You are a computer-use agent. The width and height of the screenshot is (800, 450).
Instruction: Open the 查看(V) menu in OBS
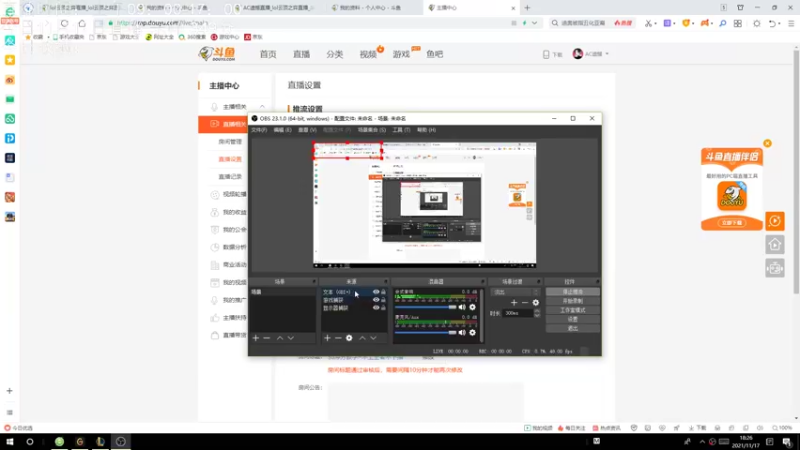307,130
